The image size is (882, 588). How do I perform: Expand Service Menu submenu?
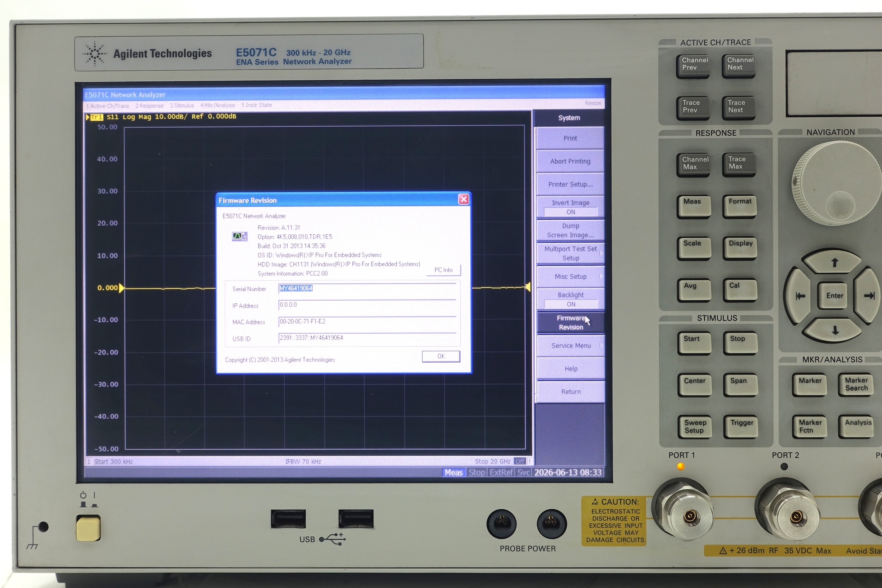click(571, 345)
